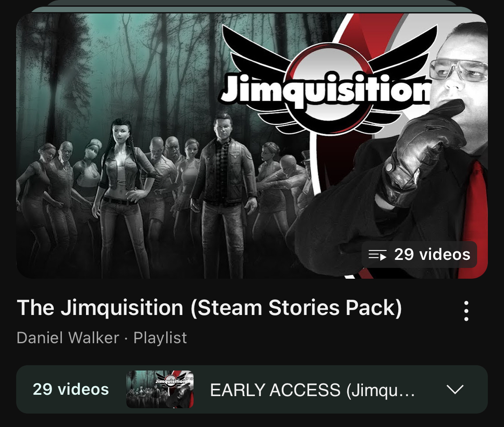The image size is (504, 427).
Task: Expand the video list with the chevron arrow
Action: [x=455, y=389]
